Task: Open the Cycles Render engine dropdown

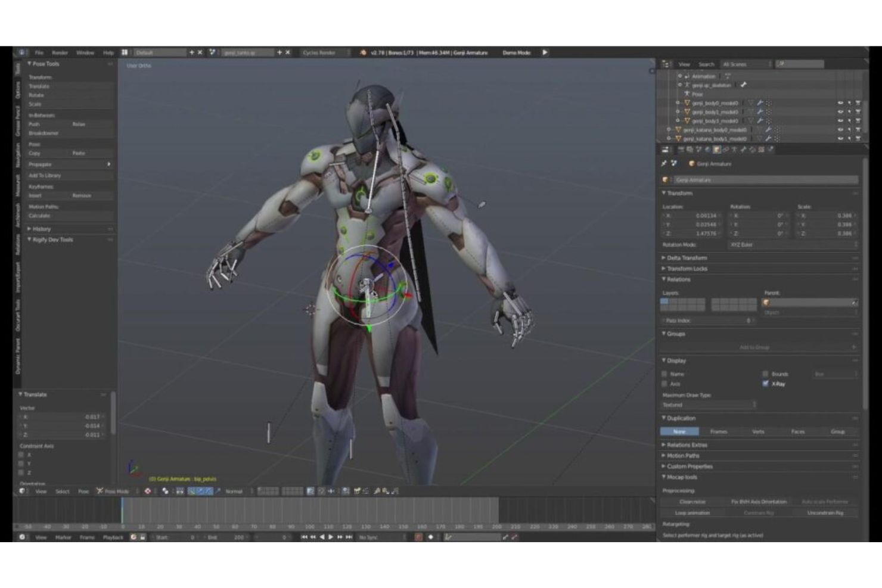Action: click(325, 52)
